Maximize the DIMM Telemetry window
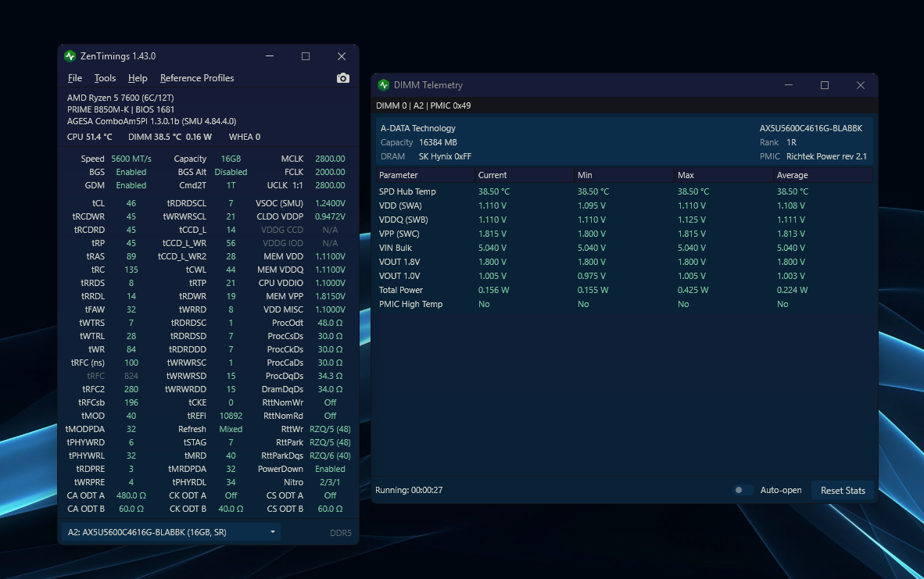Screen dimensions: 924x579 [x=825, y=85]
